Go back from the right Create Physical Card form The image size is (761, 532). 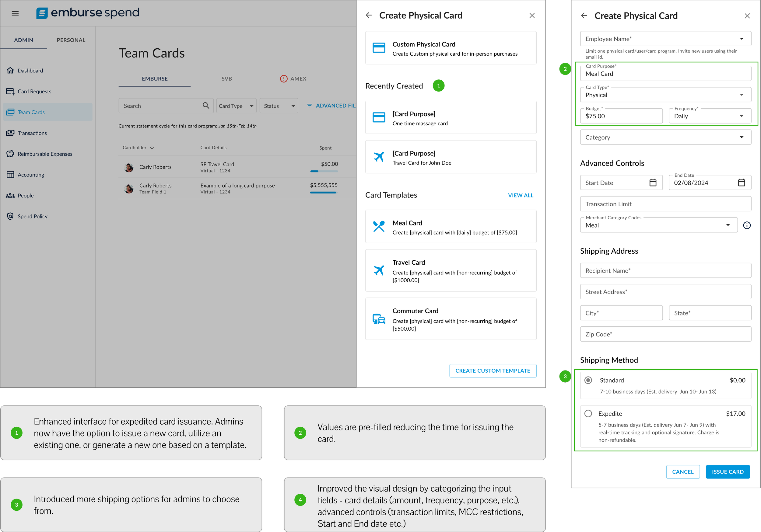[x=584, y=16]
